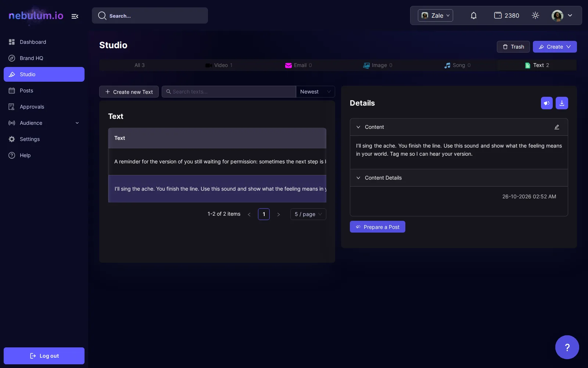Open Posts in the sidebar

pyautogui.click(x=44, y=91)
